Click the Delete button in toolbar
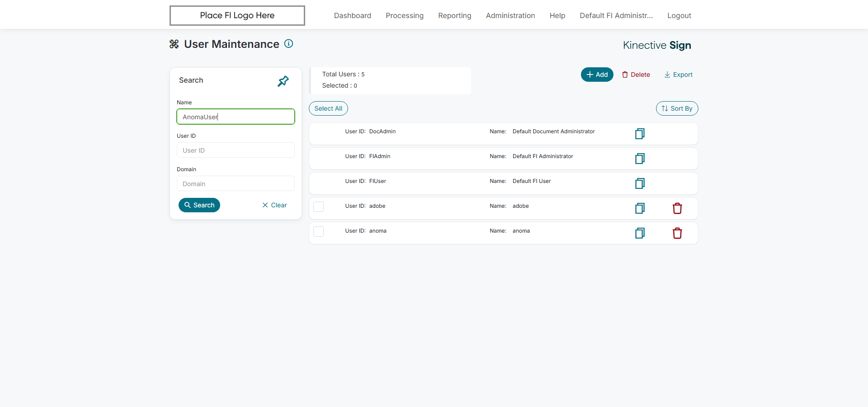This screenshot has height=407, width=868. (x=636, y=75)
